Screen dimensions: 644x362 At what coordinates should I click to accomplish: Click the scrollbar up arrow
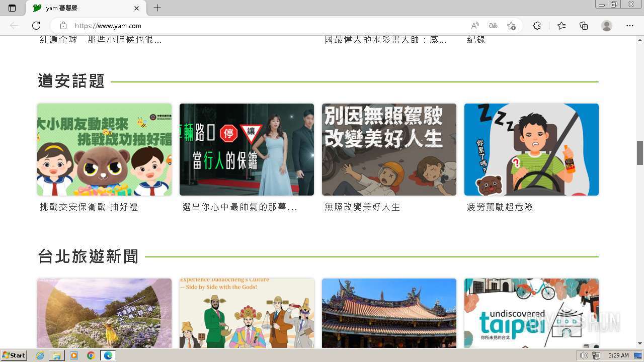point(640,39)
